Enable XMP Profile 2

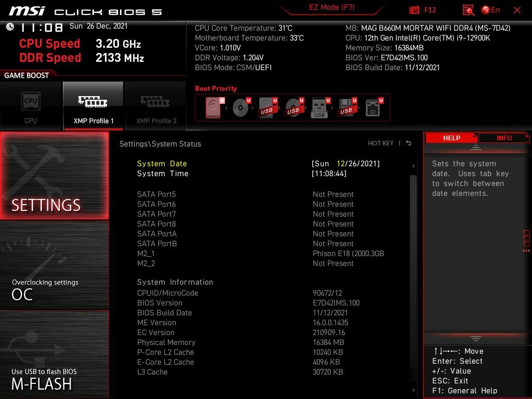click(x=156, y=106)
